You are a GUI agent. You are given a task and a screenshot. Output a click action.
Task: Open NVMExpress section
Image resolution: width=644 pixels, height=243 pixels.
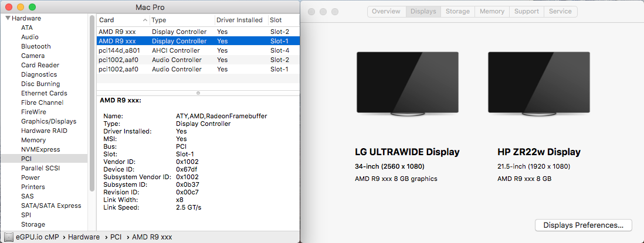[40, 149]
